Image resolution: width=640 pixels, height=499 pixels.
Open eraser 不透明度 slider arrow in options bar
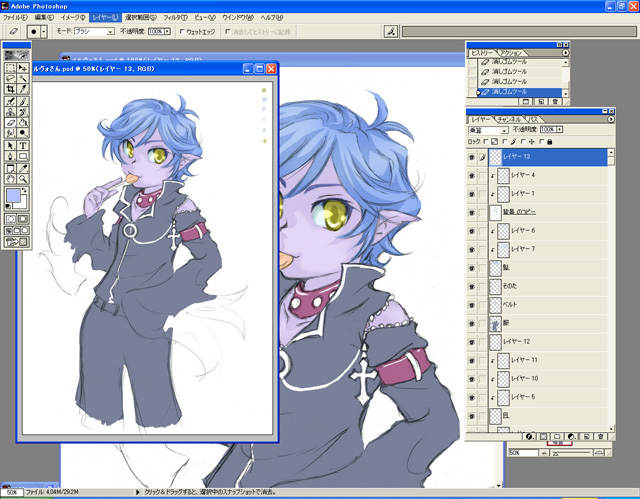tap(167, 31)
